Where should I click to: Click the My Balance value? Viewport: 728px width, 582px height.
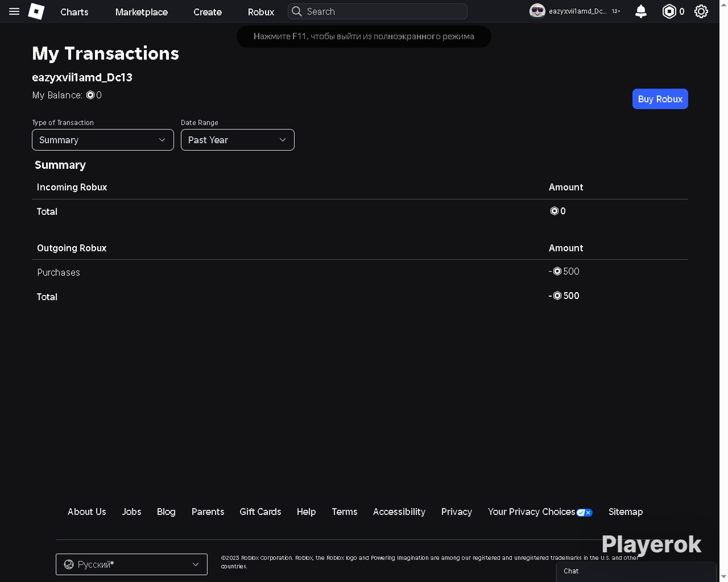(94, 95)
